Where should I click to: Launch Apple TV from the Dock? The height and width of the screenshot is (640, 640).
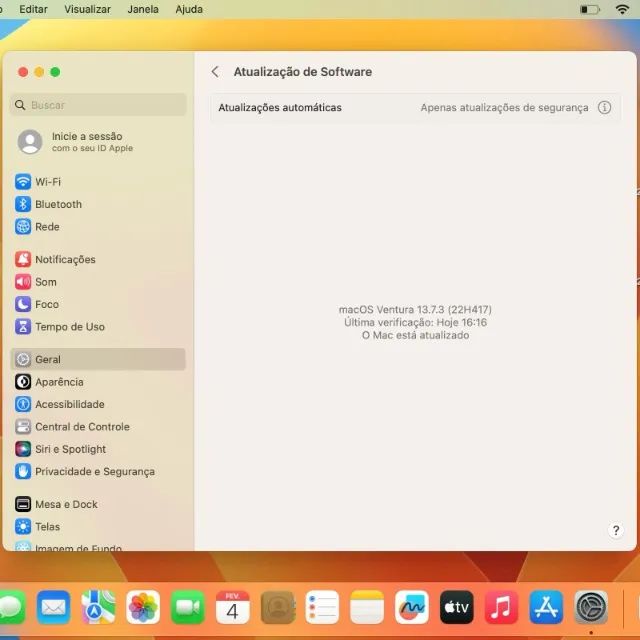(x=457, y=607)
